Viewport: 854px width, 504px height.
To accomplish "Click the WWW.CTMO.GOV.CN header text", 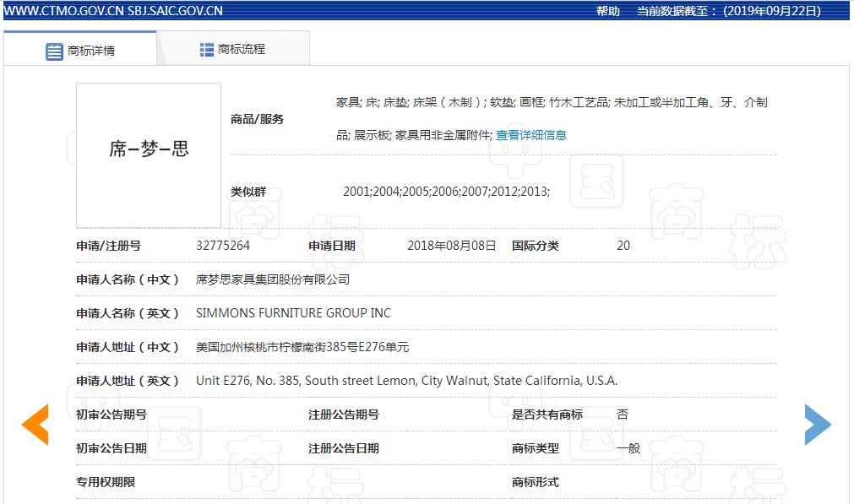I will click(63, 11).
